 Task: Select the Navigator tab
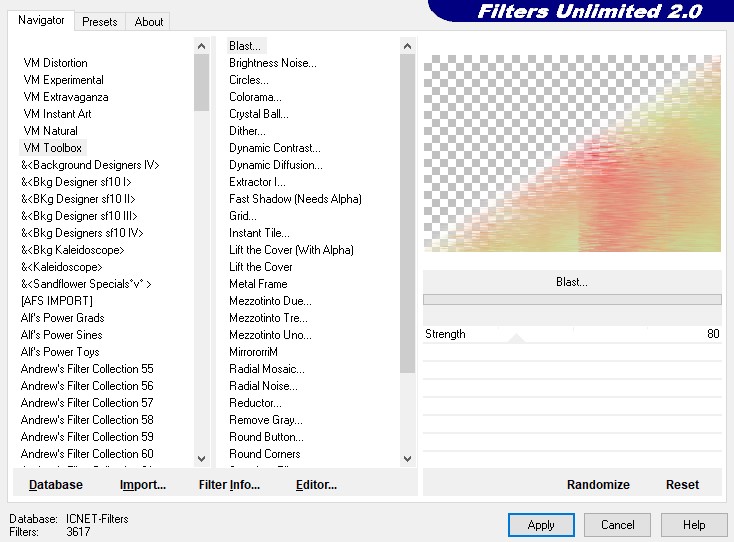pyautogui.click(x=42, y=20)
